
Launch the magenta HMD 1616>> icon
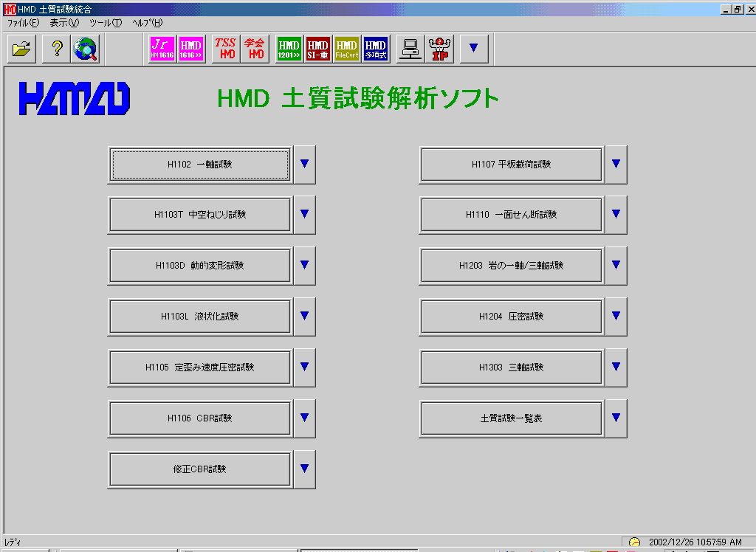(191, 49)
